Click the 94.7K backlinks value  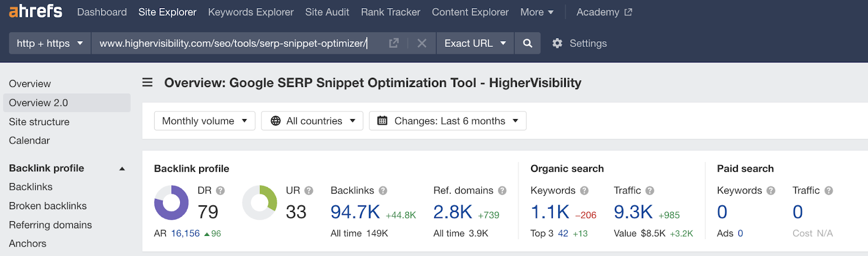(355, 212)
